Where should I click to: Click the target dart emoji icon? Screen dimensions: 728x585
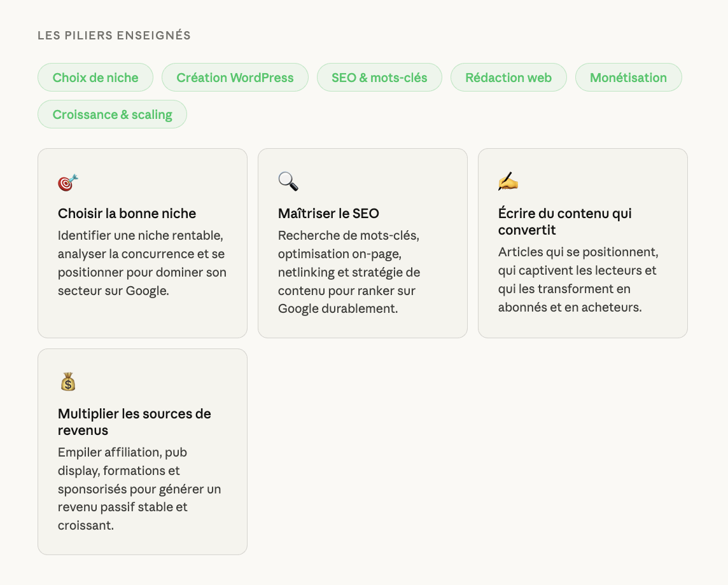click(x=67, y=182)
